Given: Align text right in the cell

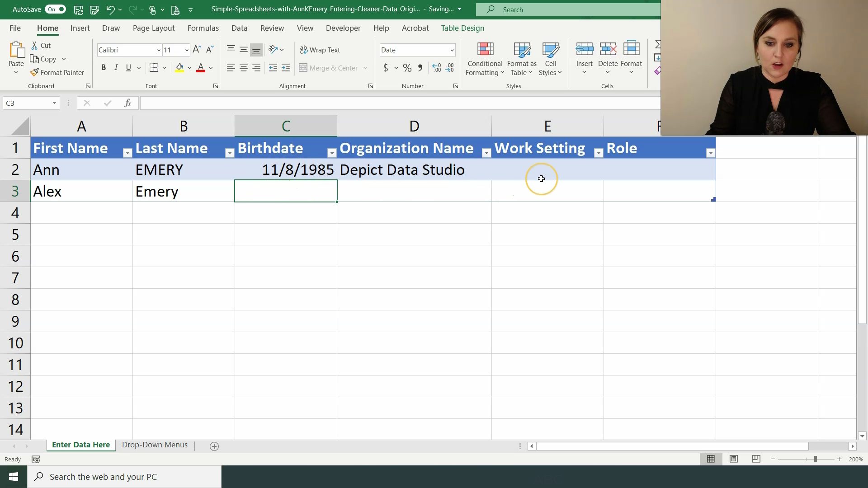Looking at the screenshot, I should pyautogui.click(x=256, y=68).
